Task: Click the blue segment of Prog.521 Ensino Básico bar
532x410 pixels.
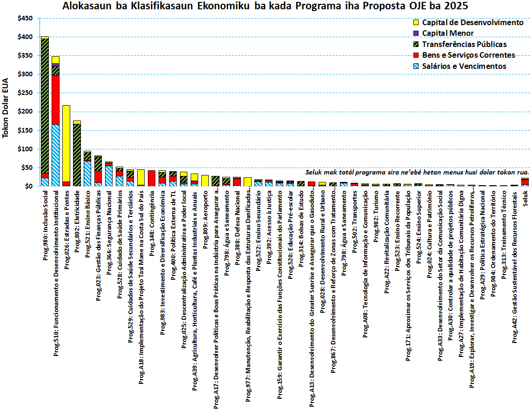Action: point(87,173)
